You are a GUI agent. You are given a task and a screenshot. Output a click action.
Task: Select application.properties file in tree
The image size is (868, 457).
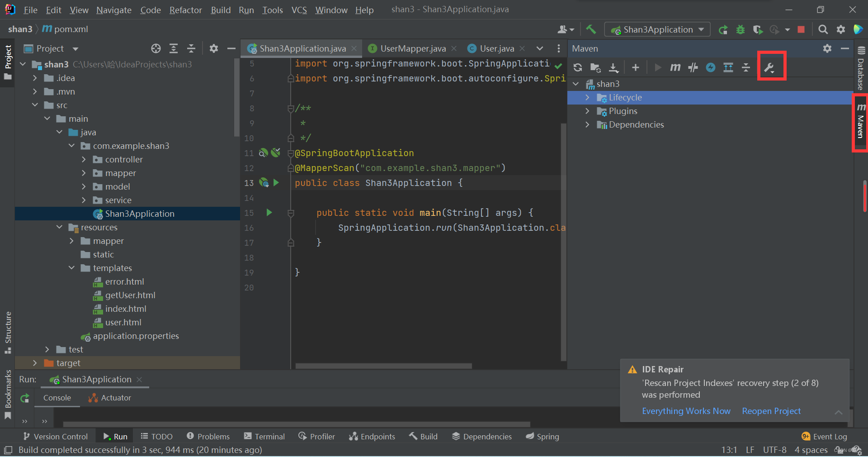pyautogui.click(x=130, y=336)
